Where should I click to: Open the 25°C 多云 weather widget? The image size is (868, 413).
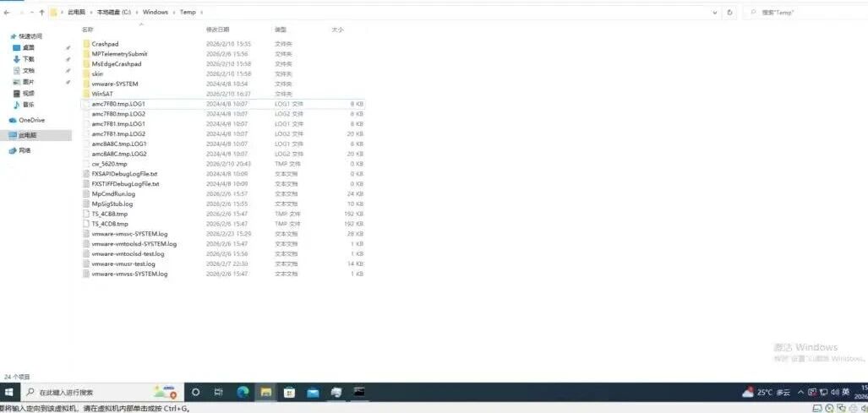[x=766, y=392]
